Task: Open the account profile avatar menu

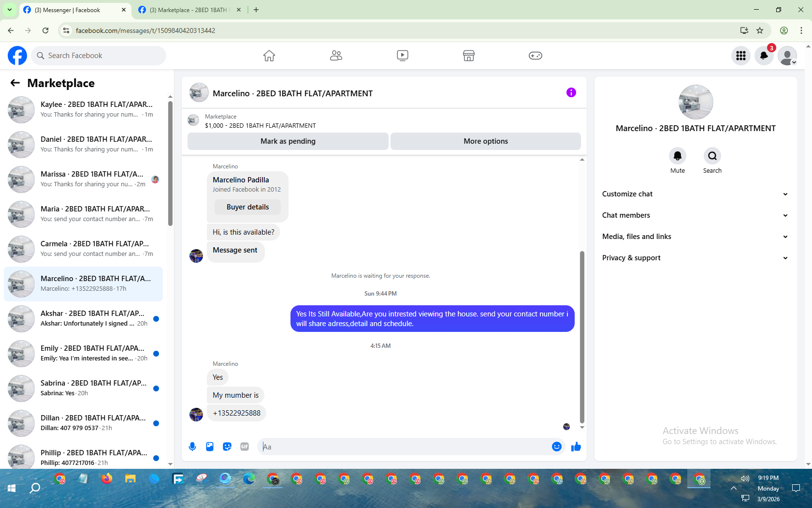Action: [x=787, y=56]
